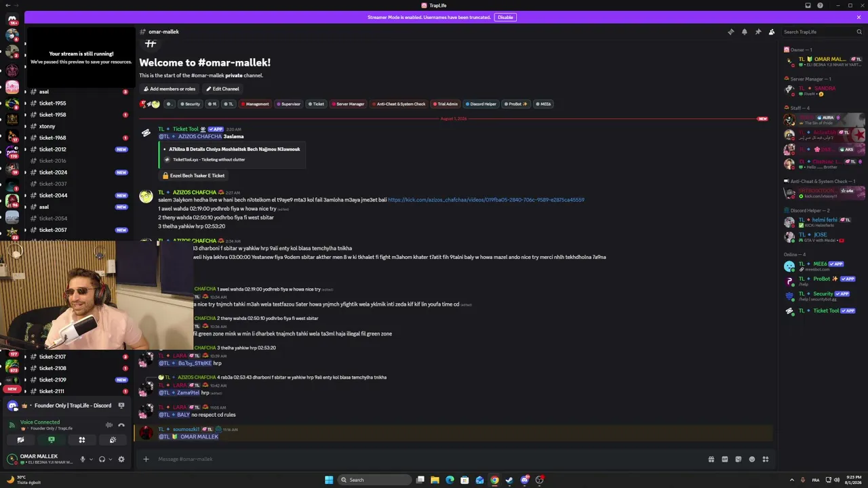Open the Windows Start menu

329,480
